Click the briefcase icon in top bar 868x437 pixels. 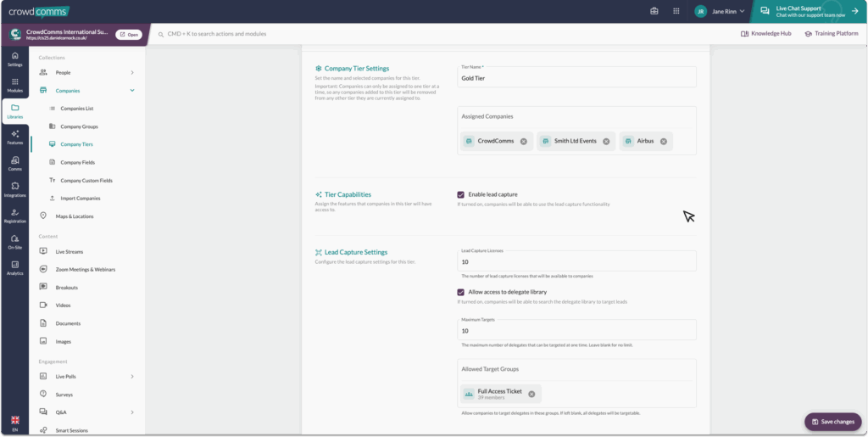click(x=654, y=11)
